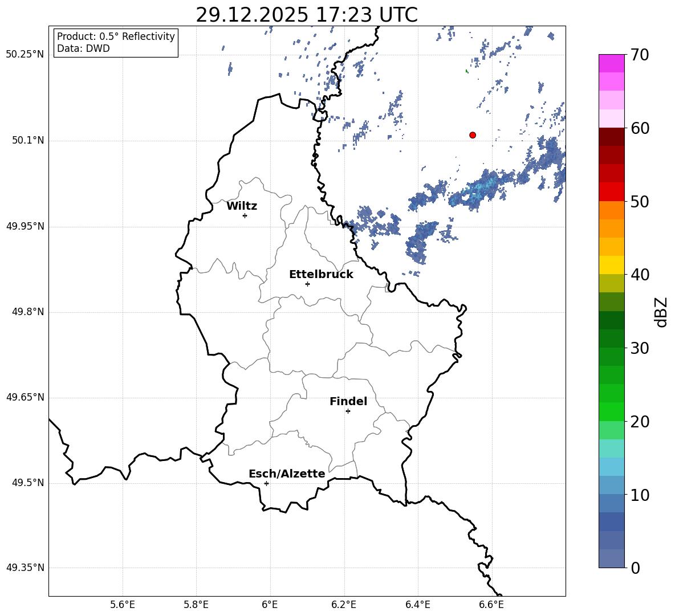Click the 5.6°E longitude label
Viewport: 675px width, 616px height.
(x=122, y=605)
